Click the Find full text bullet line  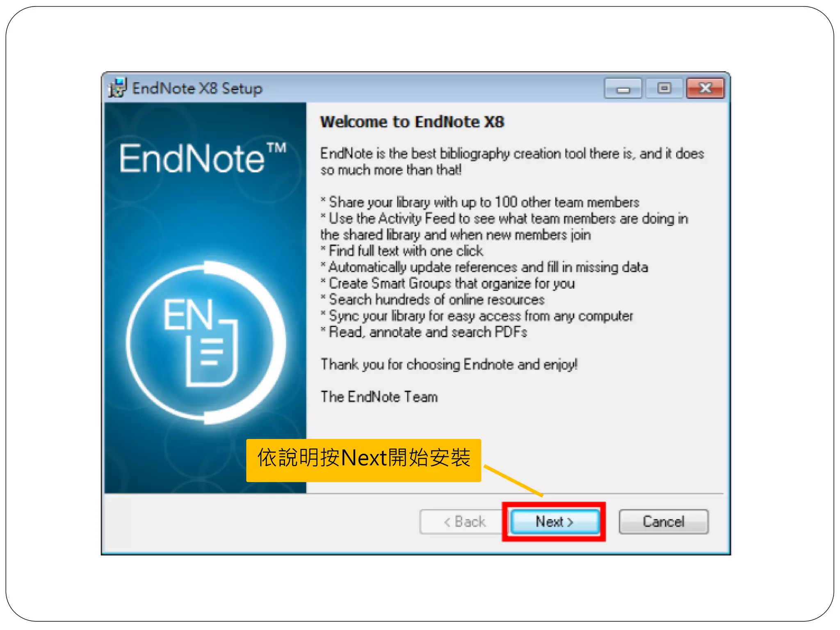tap(402, 251)
